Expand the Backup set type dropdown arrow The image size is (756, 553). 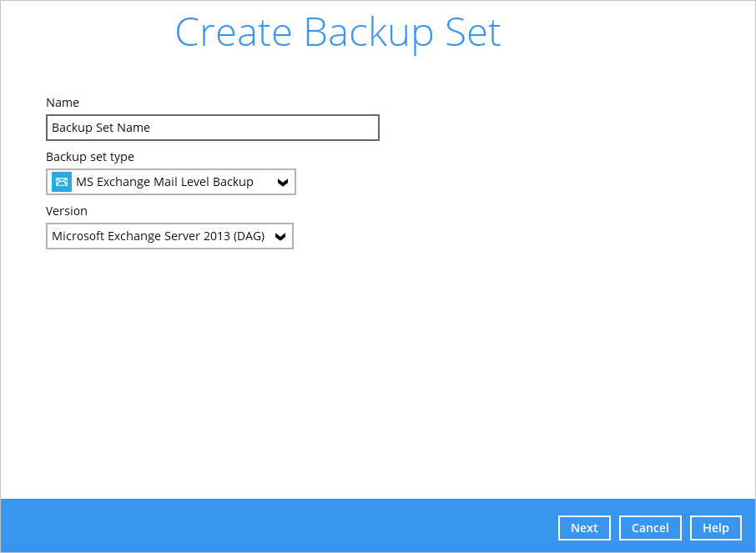coord(283,182)
